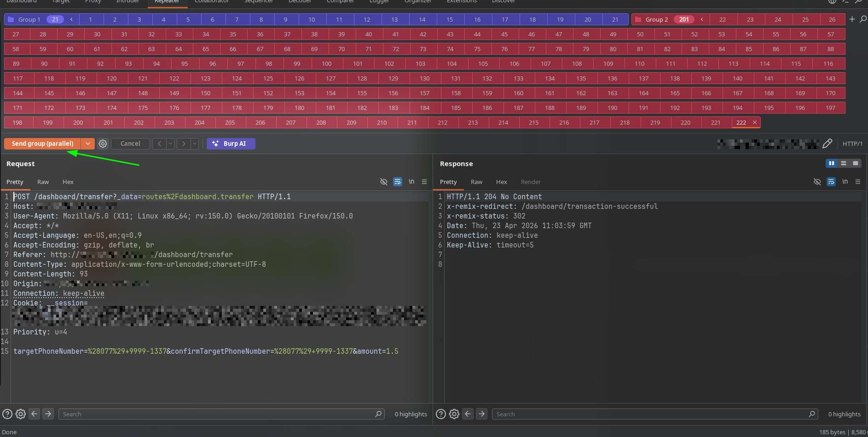Toggle word wrap in response viewer
This screenshot has width=868, height=437.
(x=831, y=182)
